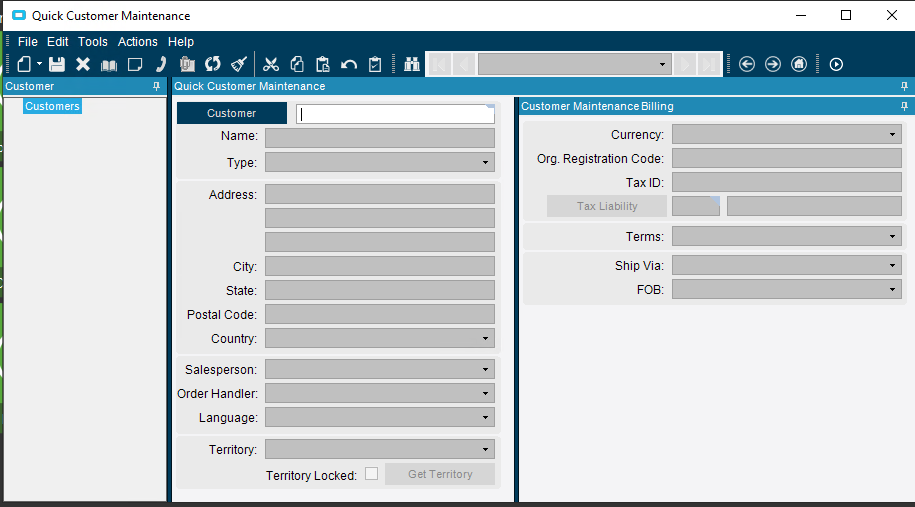Click the clipboard checkmark toolbar icon

pyautogui.click(x=375, y=64)
